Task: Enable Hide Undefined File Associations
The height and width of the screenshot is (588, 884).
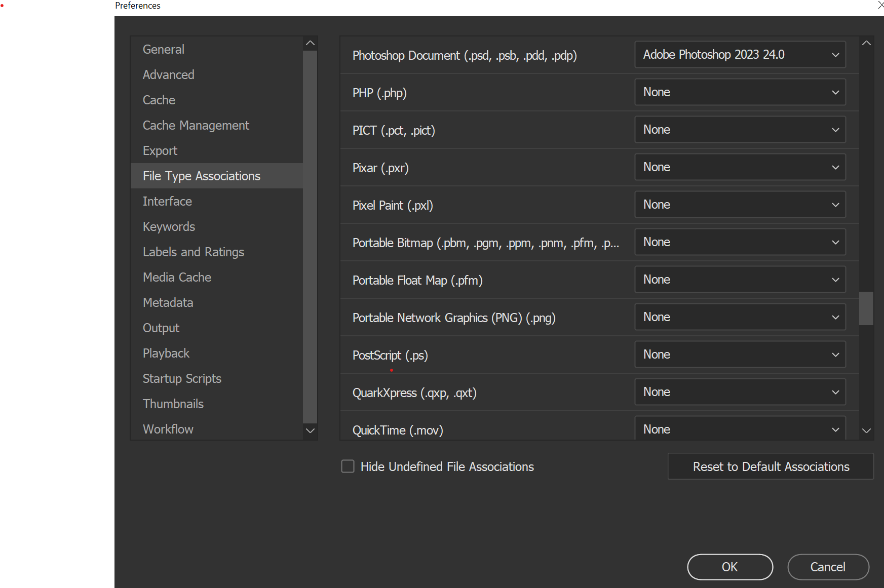Action: (348, 466)
